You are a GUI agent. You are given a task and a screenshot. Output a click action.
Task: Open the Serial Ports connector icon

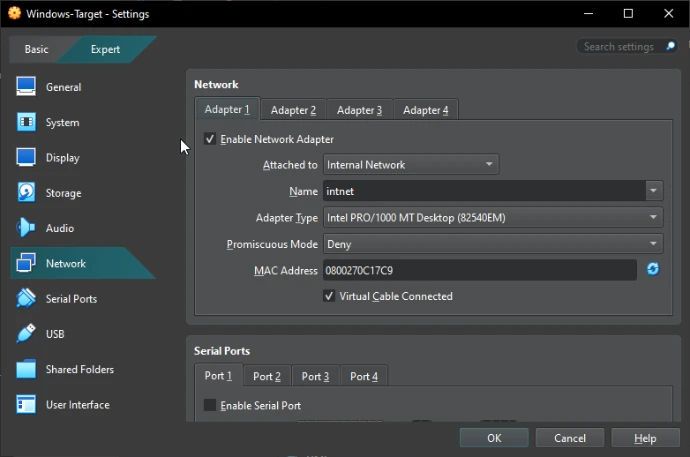click(x=26, y=298)
